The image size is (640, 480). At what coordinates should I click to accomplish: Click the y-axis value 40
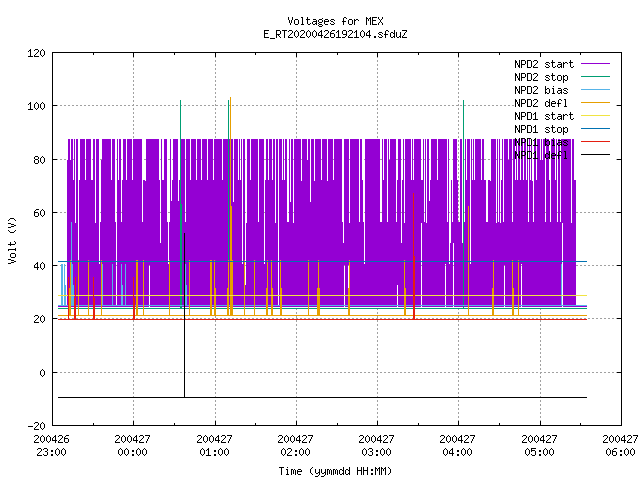click(x=39, y=266)
